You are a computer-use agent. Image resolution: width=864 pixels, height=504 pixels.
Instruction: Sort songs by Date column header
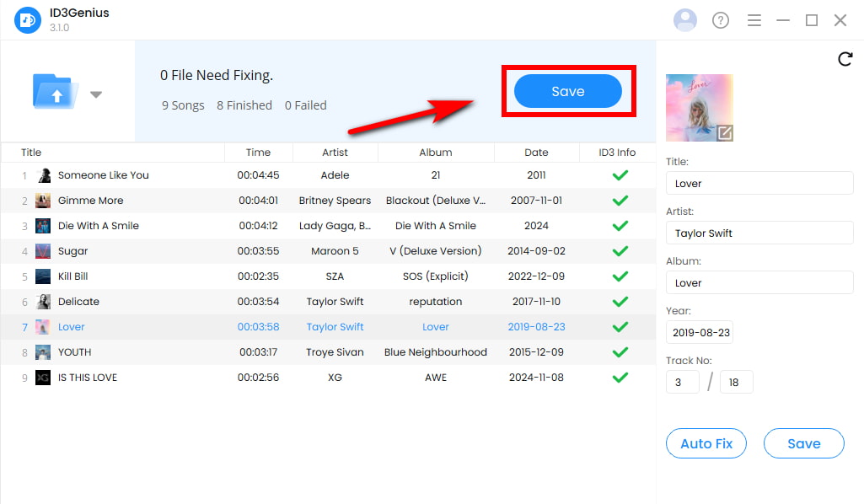click(536, 153)
